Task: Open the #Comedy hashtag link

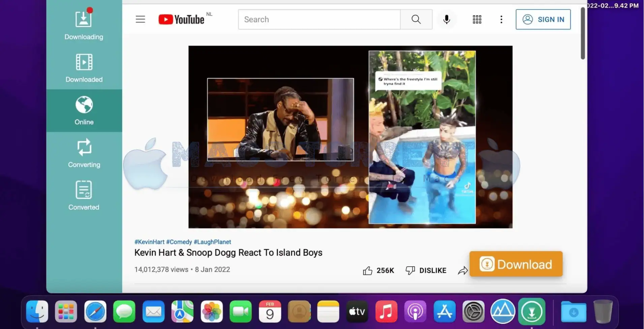Action: pyautogui.click(x=179, y=242)
